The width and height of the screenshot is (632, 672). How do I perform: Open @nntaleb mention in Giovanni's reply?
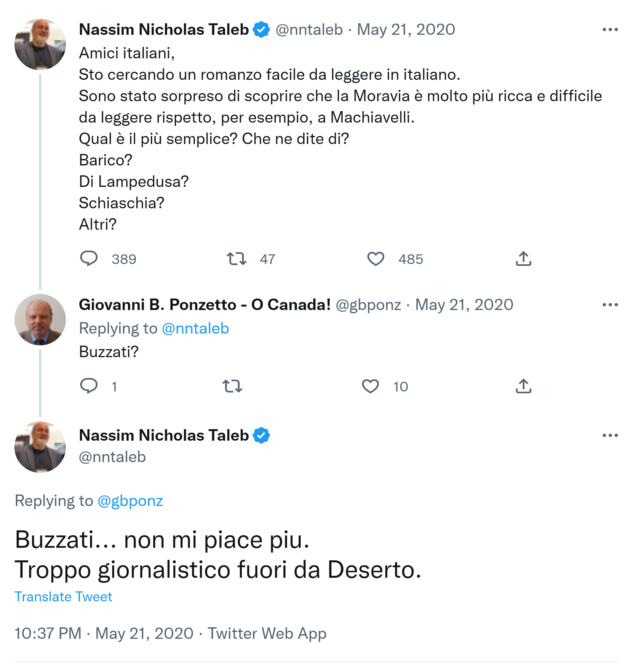point(195,329)
